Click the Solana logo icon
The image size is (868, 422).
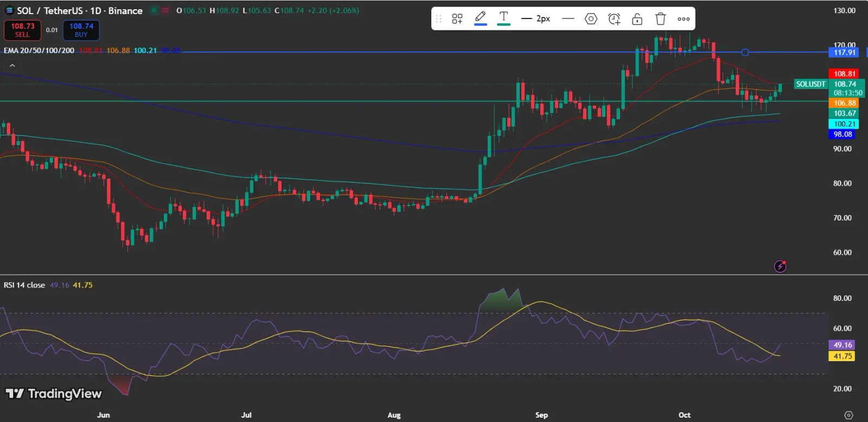pyautogui.click(x=9, y=10)
